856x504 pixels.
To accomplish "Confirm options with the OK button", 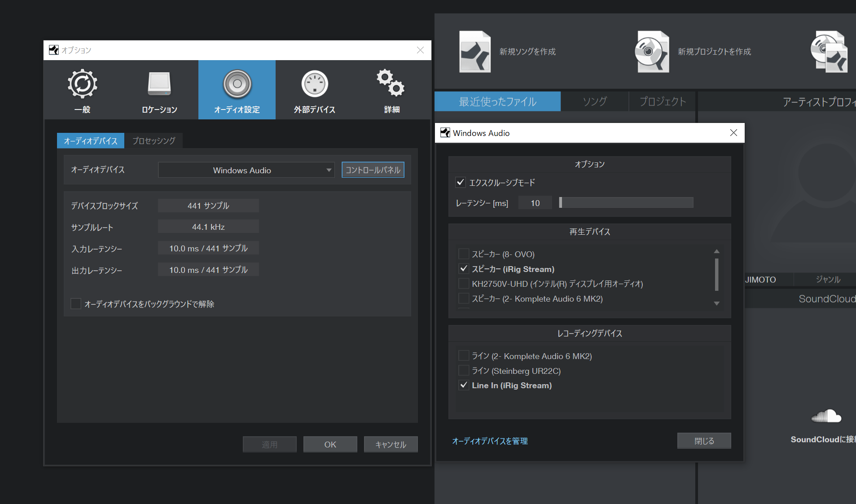I will 330,444.
